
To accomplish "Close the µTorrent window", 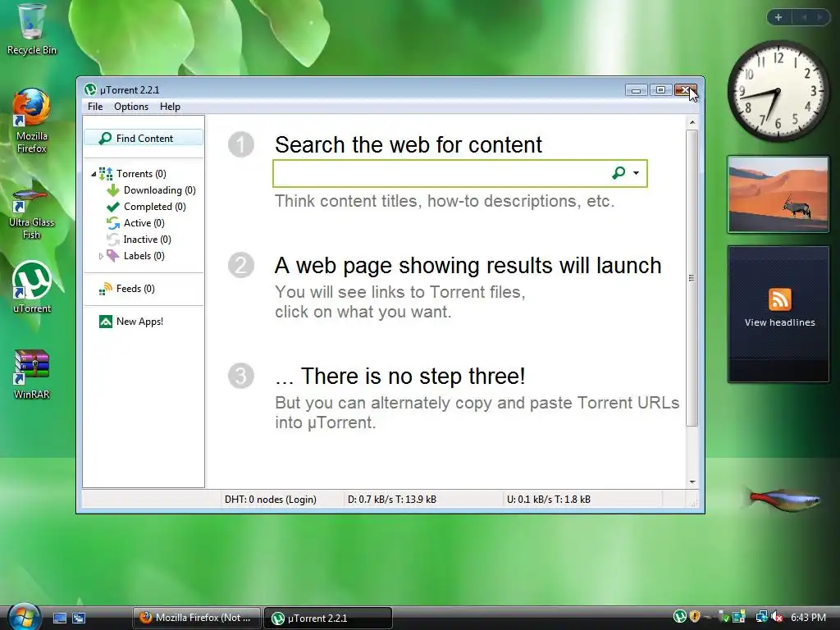I will click(685, 90).
